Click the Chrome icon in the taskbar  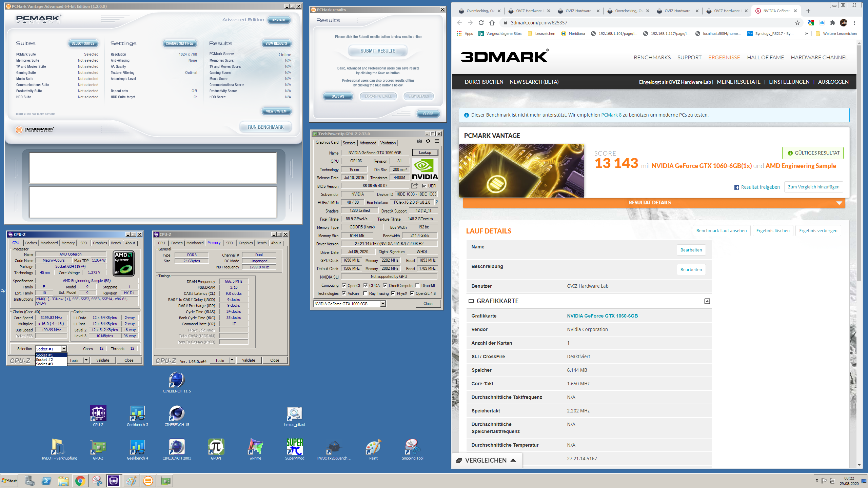[x=80, y=481]
